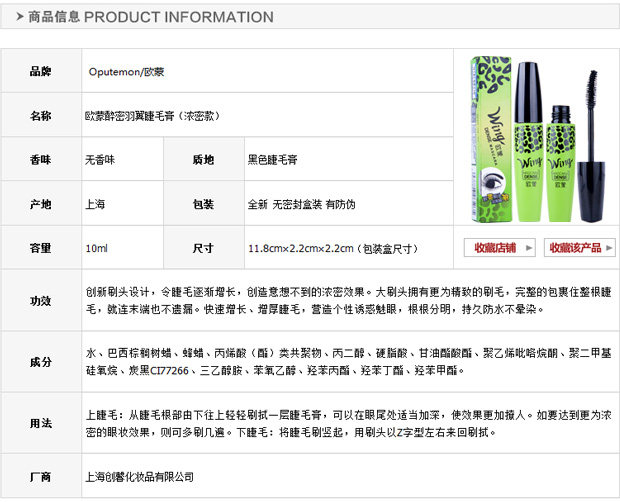
Task: Click the 收藏该产品 button
Action: tap(580, 248)
